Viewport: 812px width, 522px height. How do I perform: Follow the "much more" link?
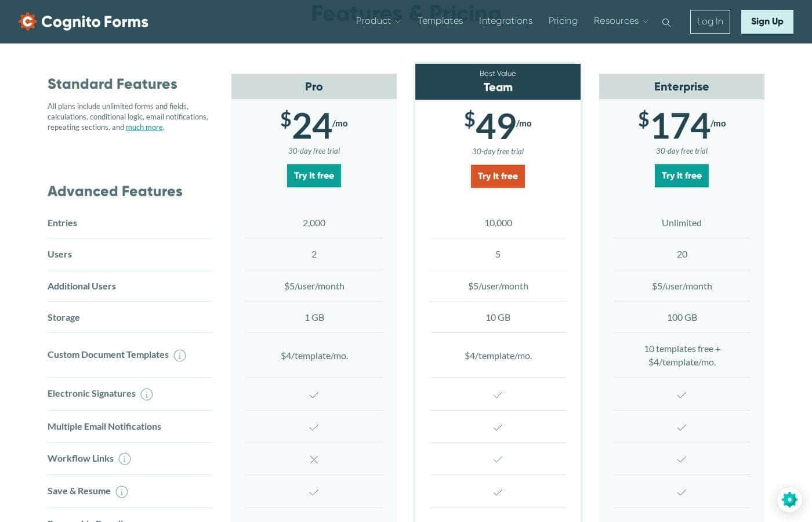(144, 128)
